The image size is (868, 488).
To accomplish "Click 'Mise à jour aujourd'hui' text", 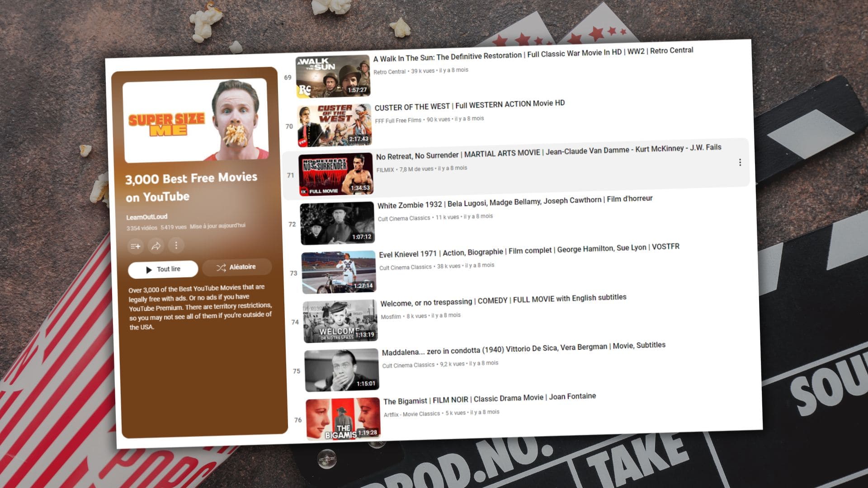I will point(217,226).
